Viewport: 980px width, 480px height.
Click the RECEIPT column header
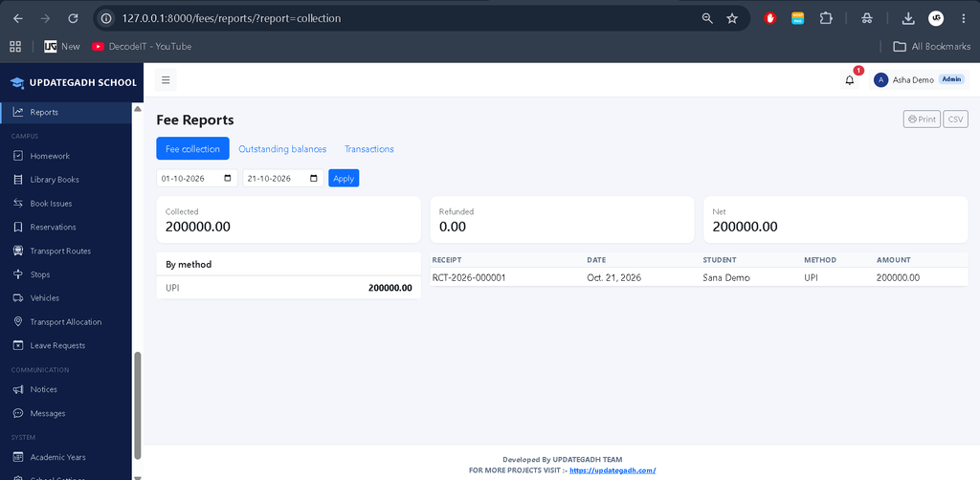click(x=446, y=260)
